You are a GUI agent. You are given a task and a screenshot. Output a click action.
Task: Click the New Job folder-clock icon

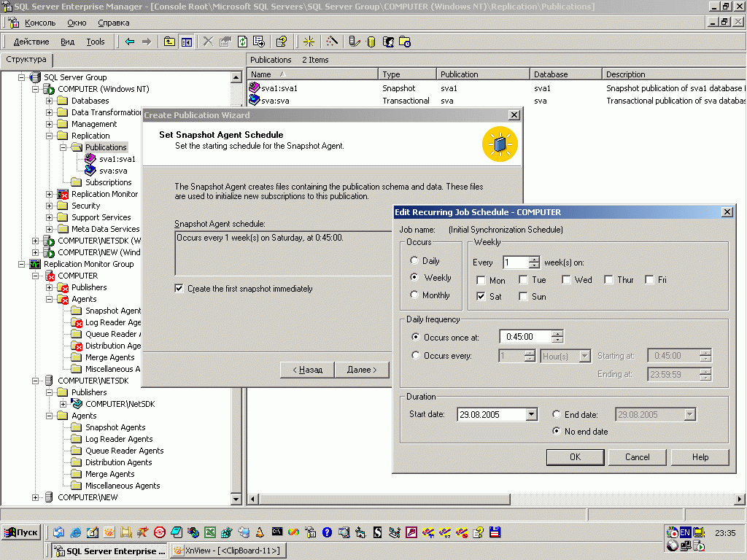tap(405, 42)
